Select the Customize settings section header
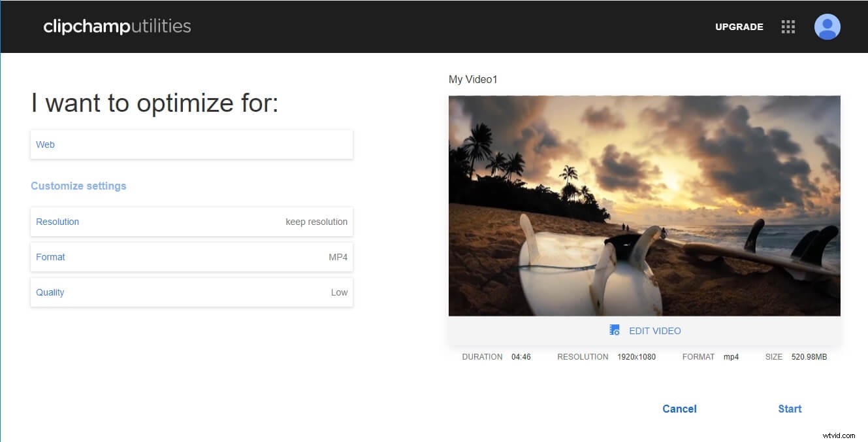 (78, 186)
